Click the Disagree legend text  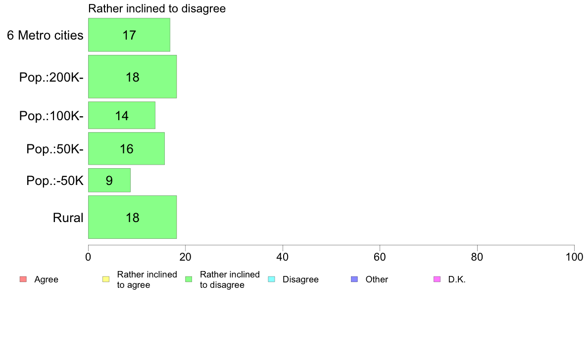[x=300, y=279]
